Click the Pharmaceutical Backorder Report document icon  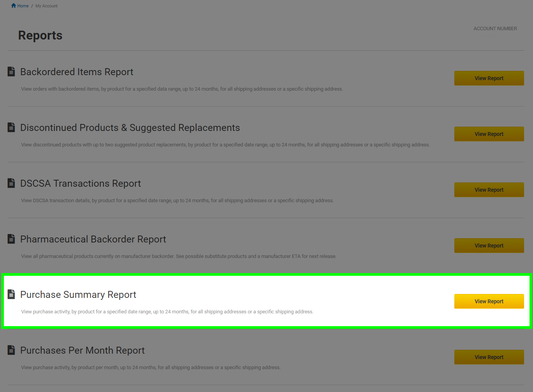11,239
